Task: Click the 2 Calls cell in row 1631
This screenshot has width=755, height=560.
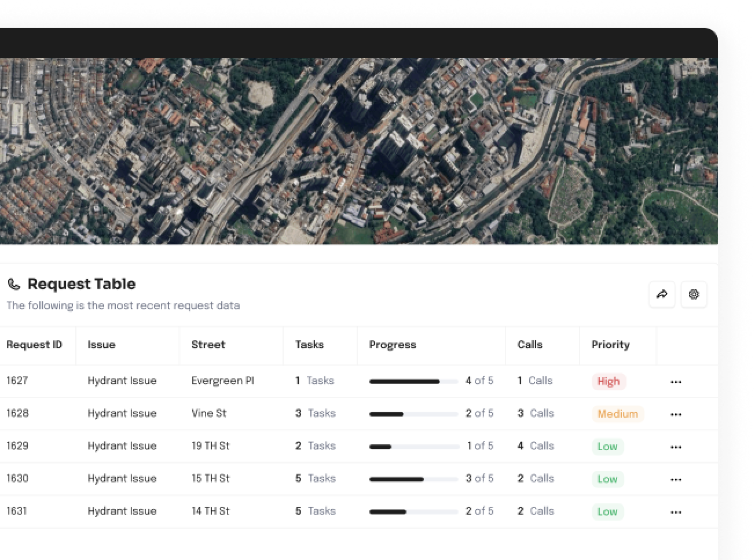Action: click(536, 511)
